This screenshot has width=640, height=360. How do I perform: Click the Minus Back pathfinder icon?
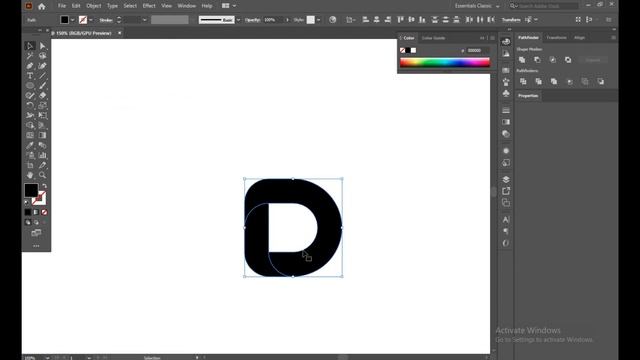[601, 82]
